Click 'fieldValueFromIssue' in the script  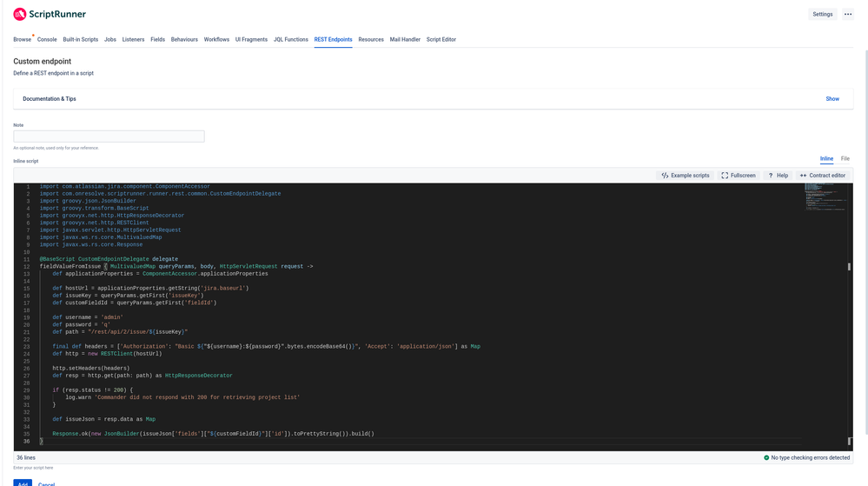(70, 267)
